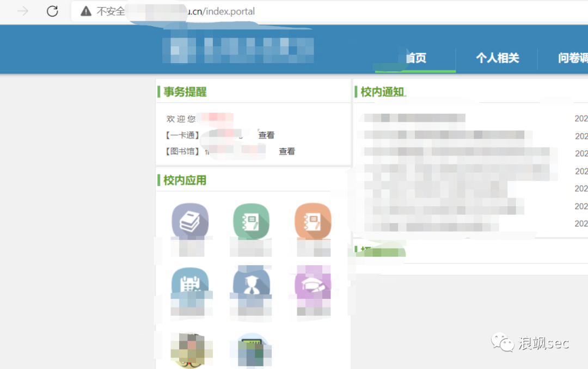The height and width of the screenshot is (369, 588).
Task: Switch to the 首页 tab
Action: point(416,58)
